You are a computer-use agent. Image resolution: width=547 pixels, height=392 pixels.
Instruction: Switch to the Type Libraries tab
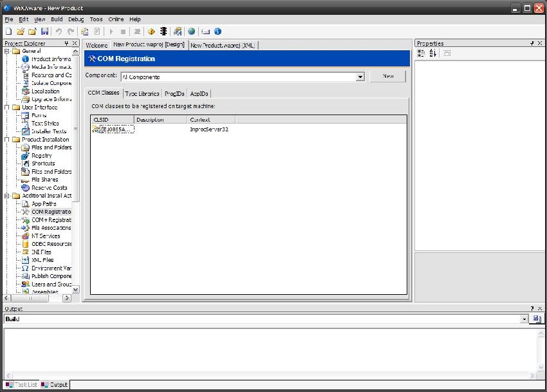coord(142,93)
